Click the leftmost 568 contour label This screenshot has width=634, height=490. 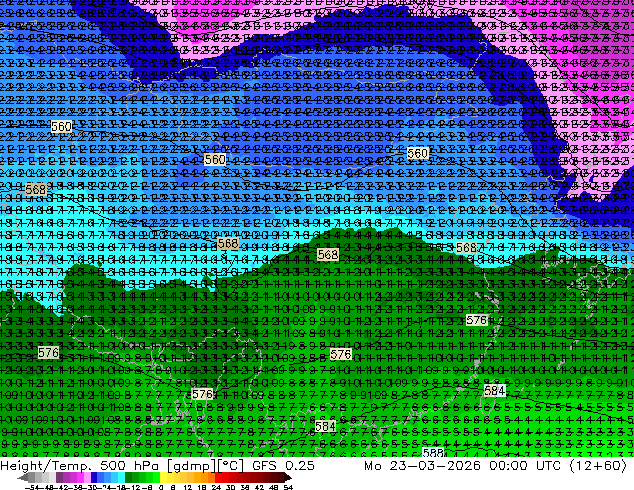[x=36, y=189]
